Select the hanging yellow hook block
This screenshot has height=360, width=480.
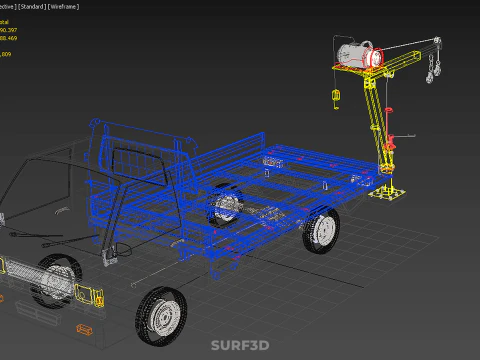[x=336, y=99]
